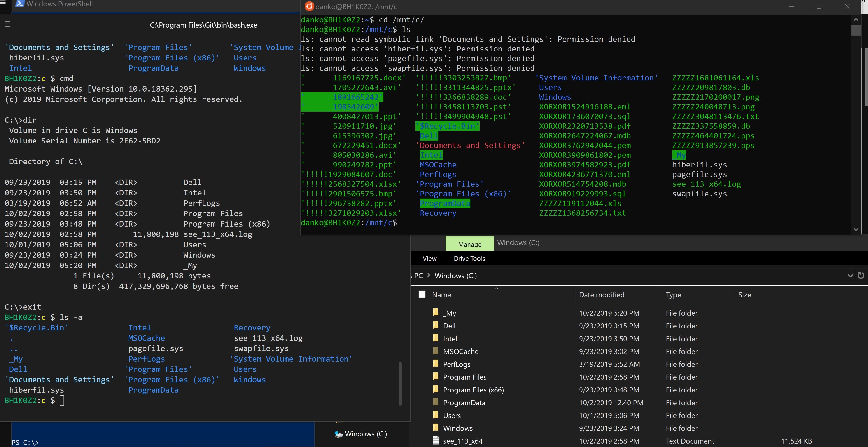Click the 11,524 KB size cell
This screenshot has height=447, width=868.
(x=796, y=441)
